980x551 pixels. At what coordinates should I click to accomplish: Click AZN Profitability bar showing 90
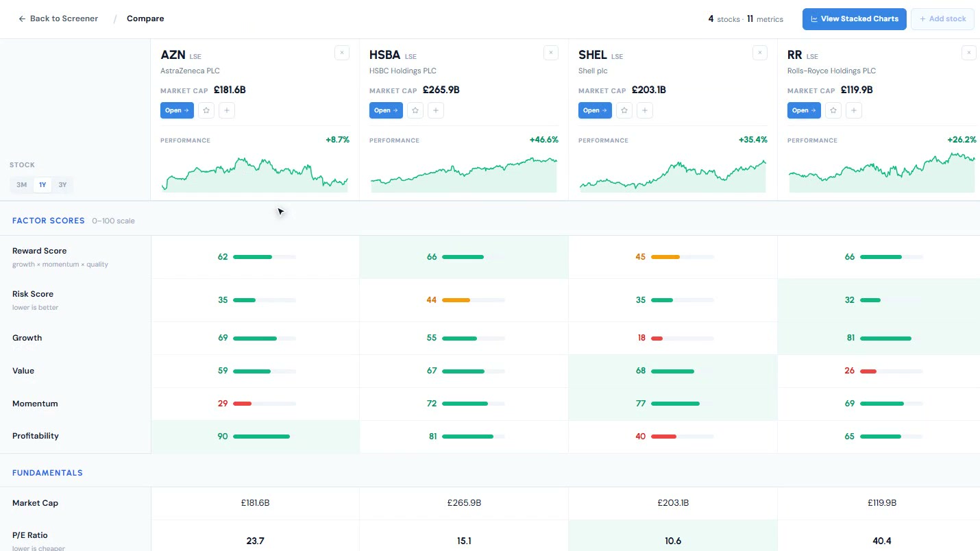point(265,437)
